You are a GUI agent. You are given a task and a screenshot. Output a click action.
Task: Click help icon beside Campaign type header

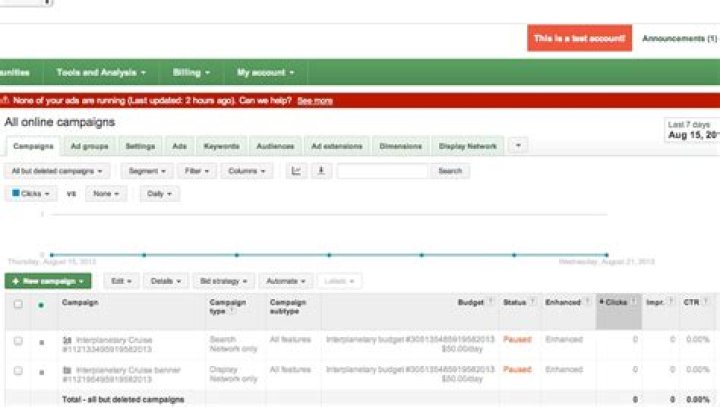232,311
